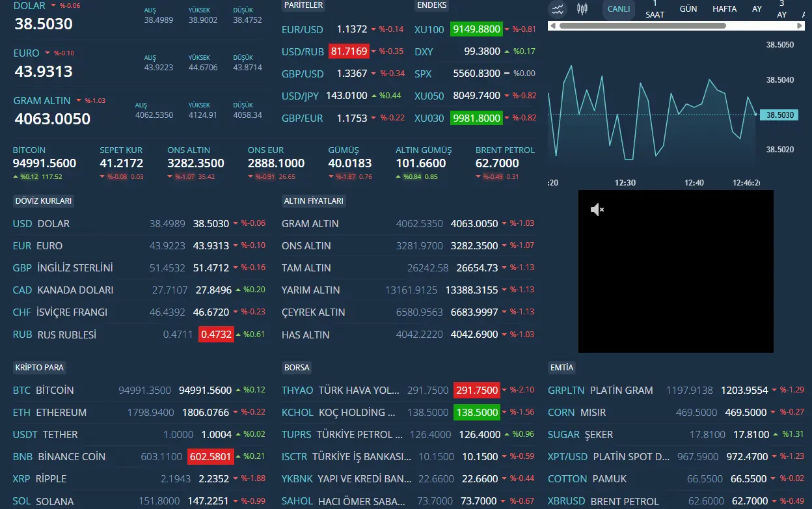Viewport: 812px width, 509px height.
Task: Open CAD KANADA DOLARI row
Action: coord(139,290)
